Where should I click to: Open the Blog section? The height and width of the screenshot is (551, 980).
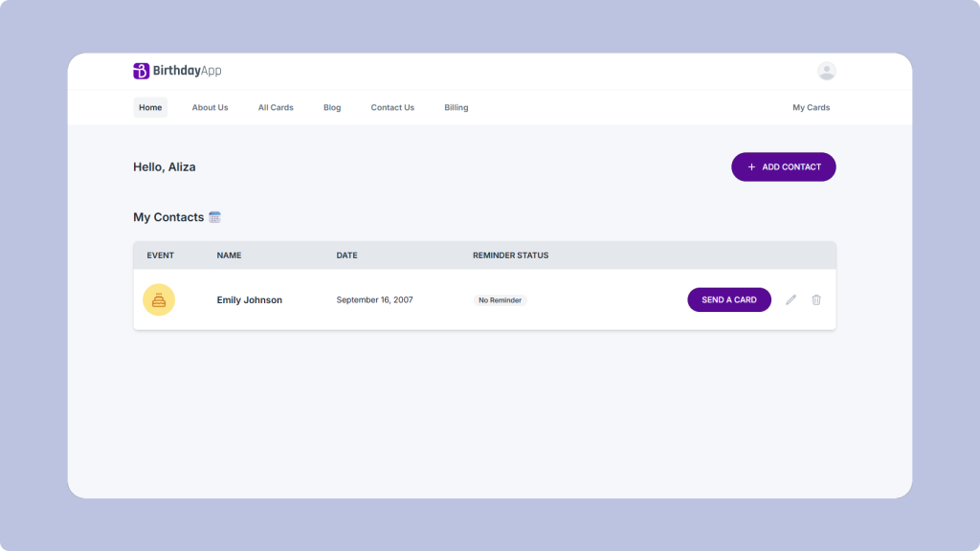[332, 107]
